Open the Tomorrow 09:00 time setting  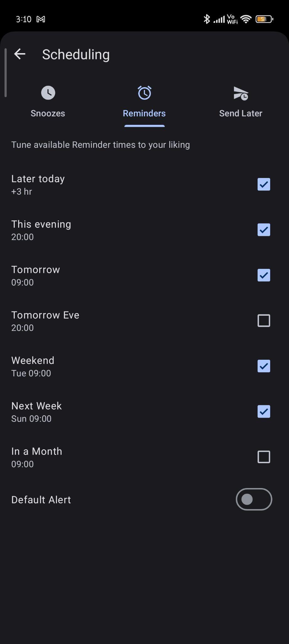click(x=35, y=275)
